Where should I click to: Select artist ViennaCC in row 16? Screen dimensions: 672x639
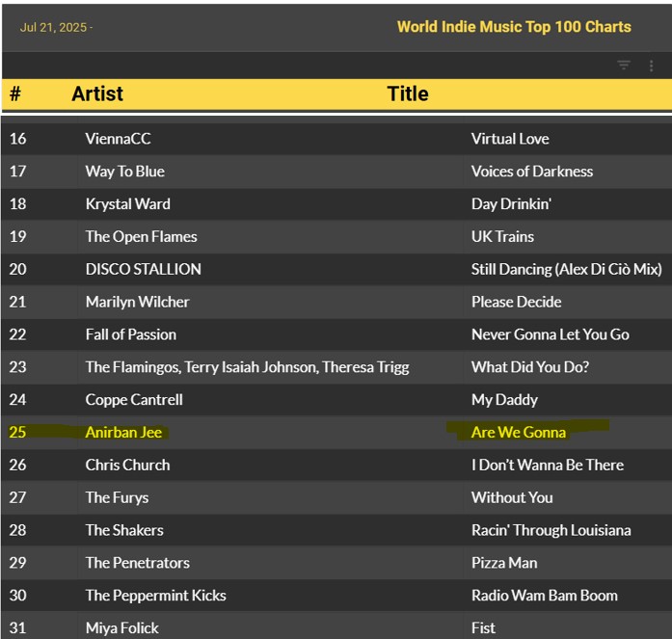[118, 139]
